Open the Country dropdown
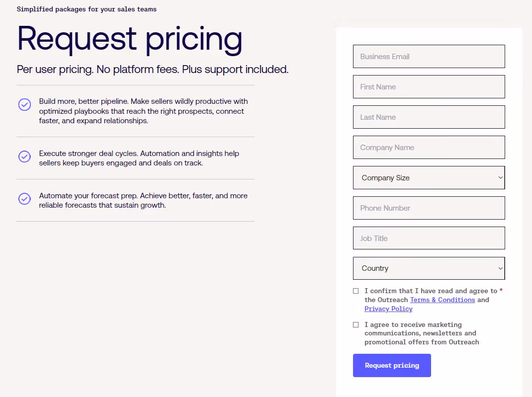532x397 pixels. [429, 268]
